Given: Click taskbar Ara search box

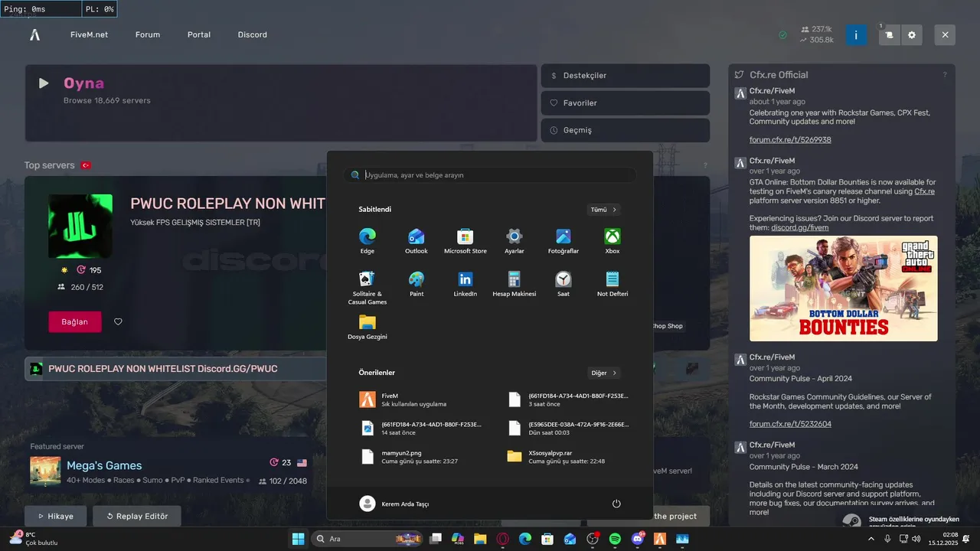Looking at the screenshot, I should pyautogui.click(x=367, y=539).
